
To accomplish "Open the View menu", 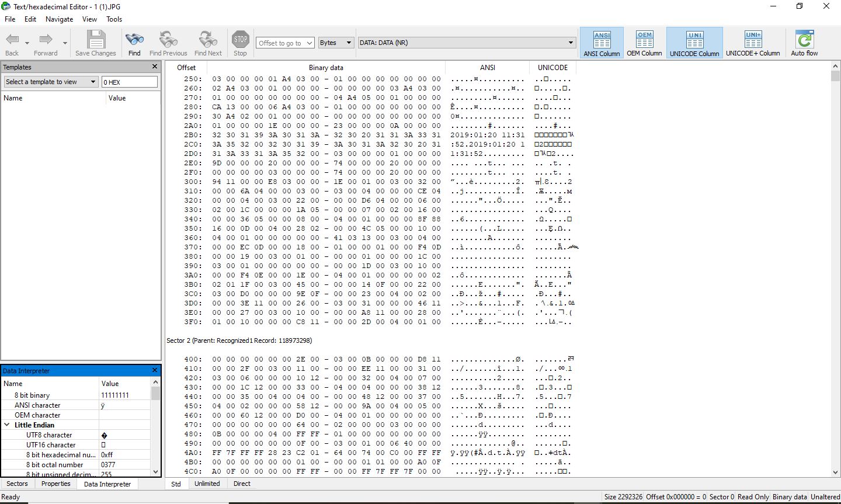I will 89,19.
